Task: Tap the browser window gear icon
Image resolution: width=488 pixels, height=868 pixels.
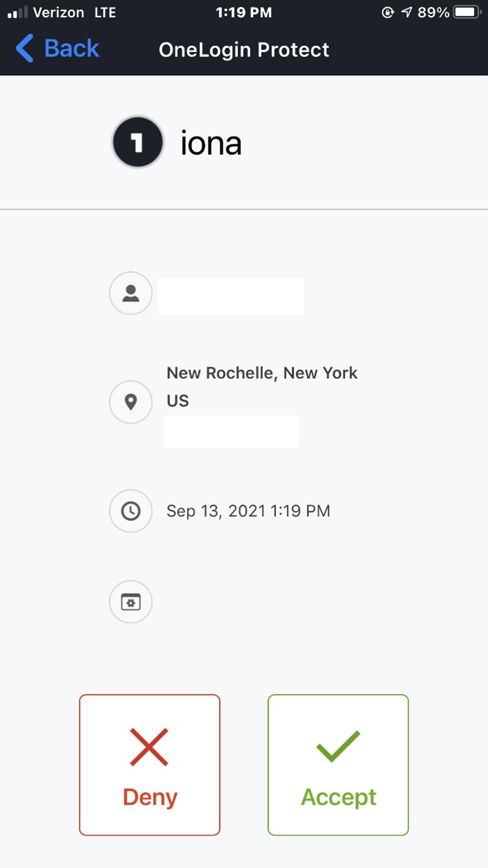Action: [x=130, y=602]
